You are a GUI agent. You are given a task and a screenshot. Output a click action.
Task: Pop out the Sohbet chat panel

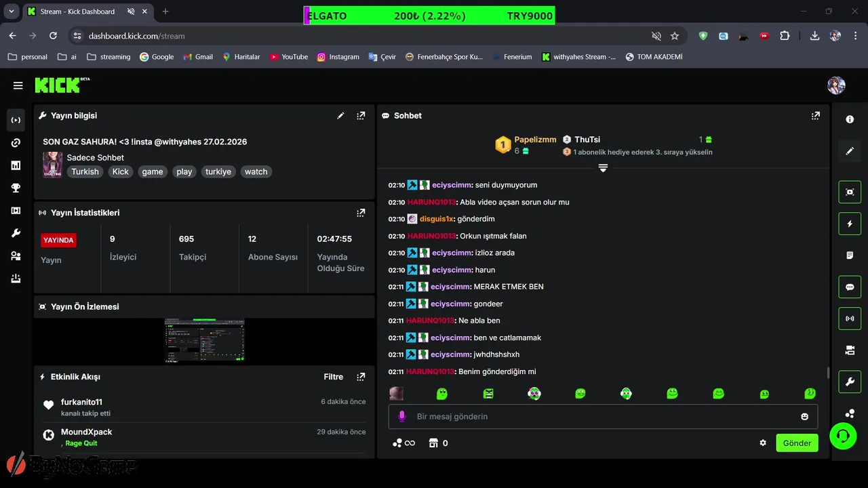[x=816, y=116]
